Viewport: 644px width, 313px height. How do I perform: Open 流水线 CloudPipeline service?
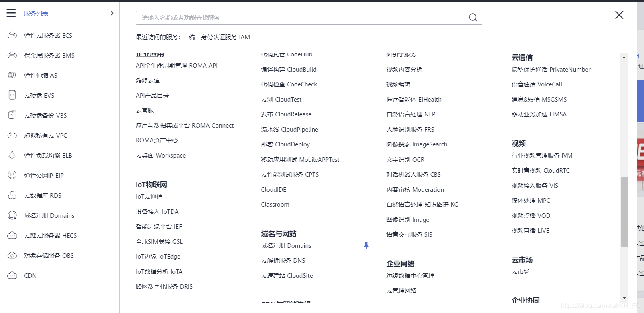(x=289, y=129)
